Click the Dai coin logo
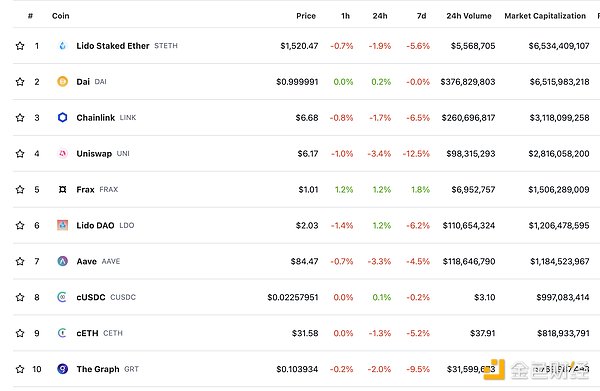Image resolution: width=600 pixels, height=391 pixels. coord(62,81)
